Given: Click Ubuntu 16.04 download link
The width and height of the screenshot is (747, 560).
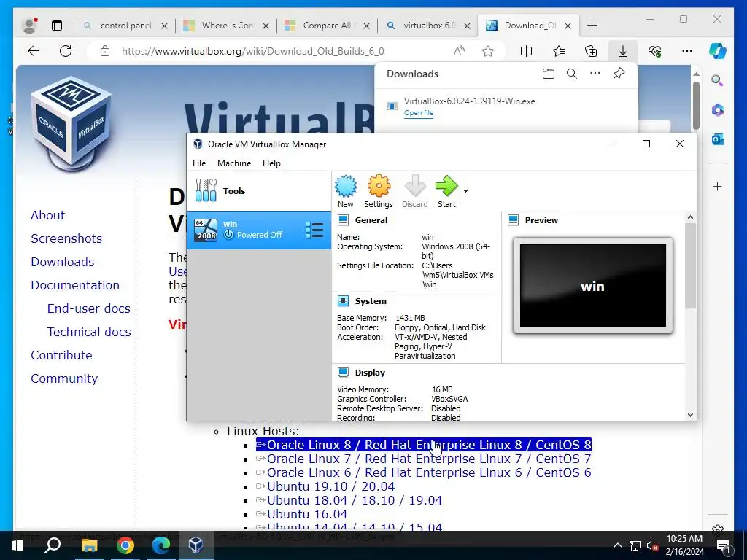Looking at the screenshot, I should [301, 514].
